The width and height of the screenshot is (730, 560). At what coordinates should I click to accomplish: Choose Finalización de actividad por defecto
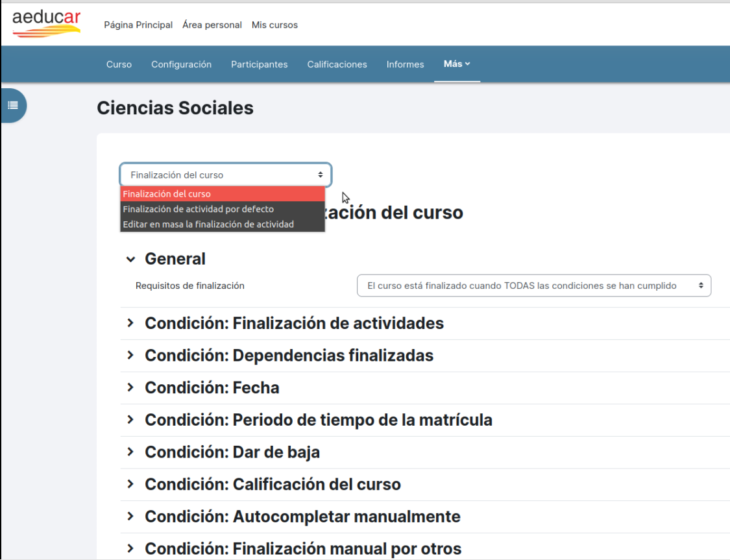pos(223,209)
